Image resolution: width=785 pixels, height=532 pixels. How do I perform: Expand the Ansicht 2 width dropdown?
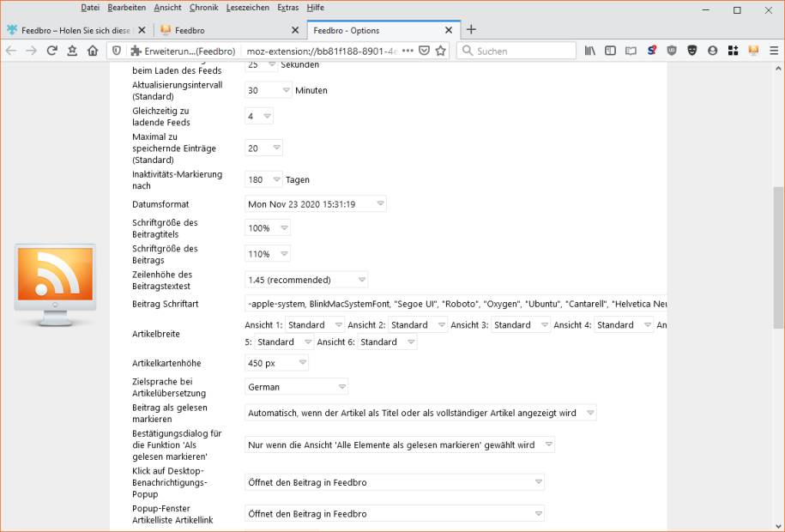[418, 324]
